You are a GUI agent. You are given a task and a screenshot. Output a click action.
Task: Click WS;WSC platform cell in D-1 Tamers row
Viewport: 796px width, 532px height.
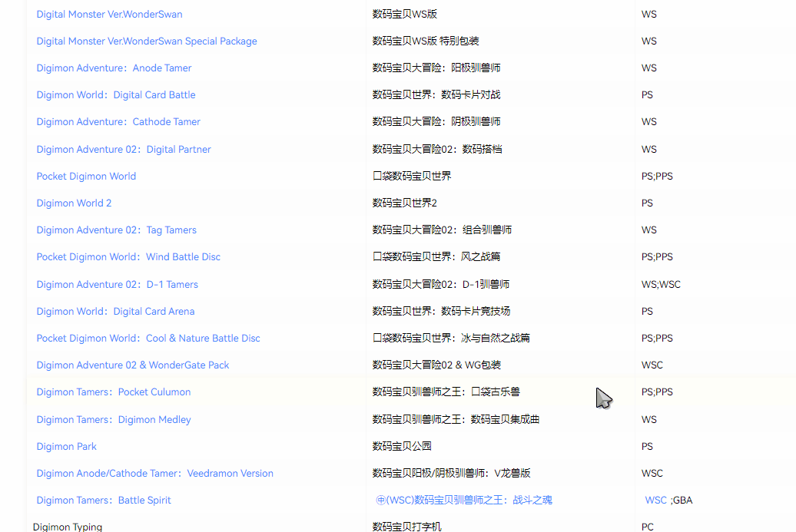661,285
